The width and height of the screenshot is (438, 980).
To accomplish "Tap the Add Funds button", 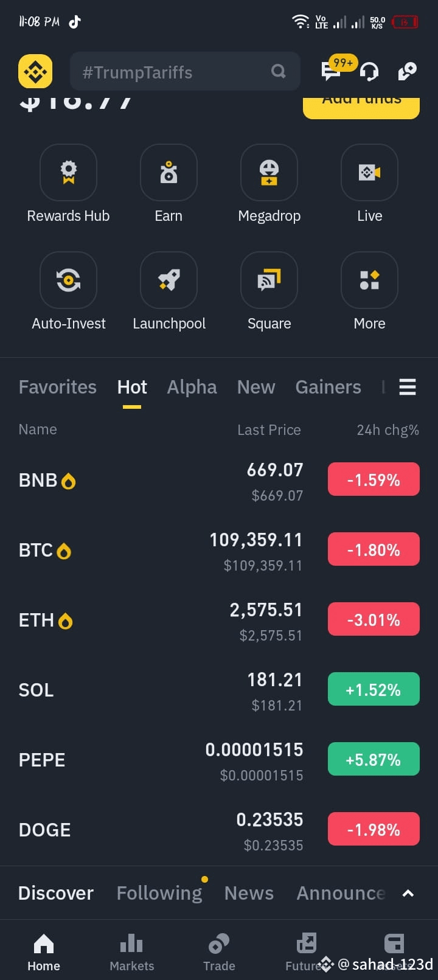I will tap(361, 107).
